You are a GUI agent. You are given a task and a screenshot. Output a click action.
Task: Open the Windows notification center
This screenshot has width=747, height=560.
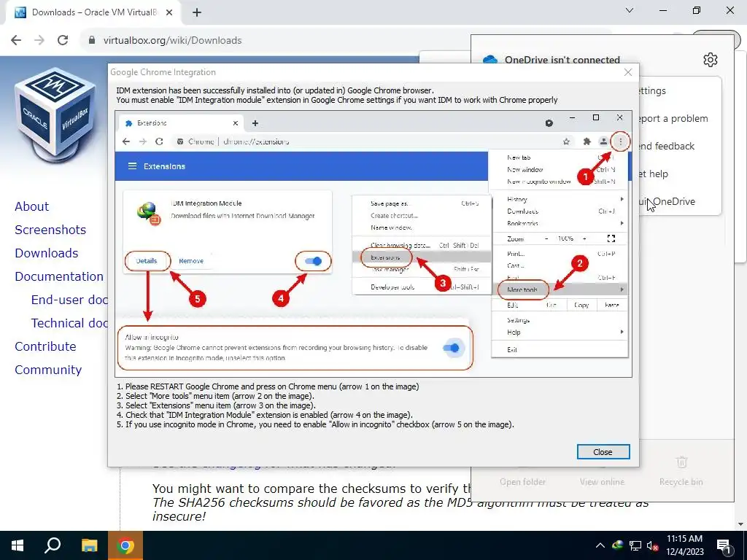[x=724, y=547]
